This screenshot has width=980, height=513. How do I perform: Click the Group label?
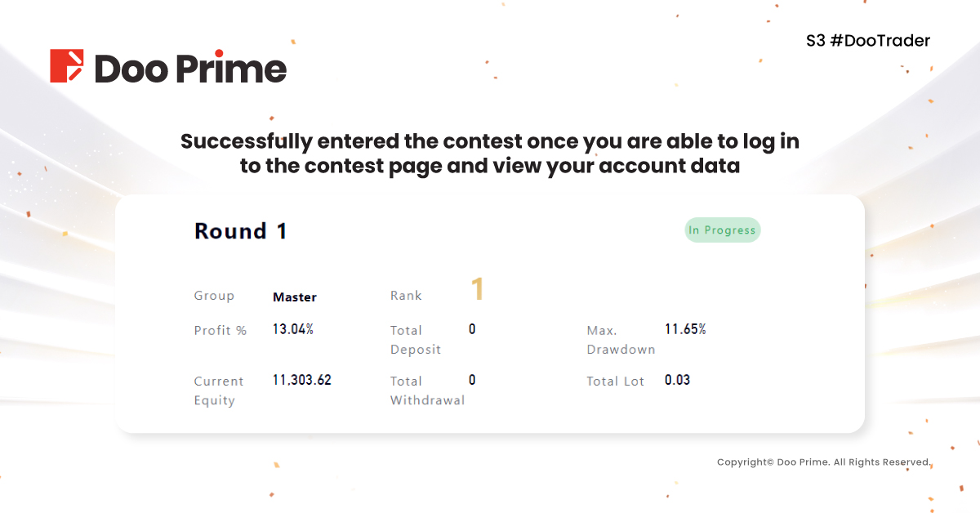[x=214, y=296]
